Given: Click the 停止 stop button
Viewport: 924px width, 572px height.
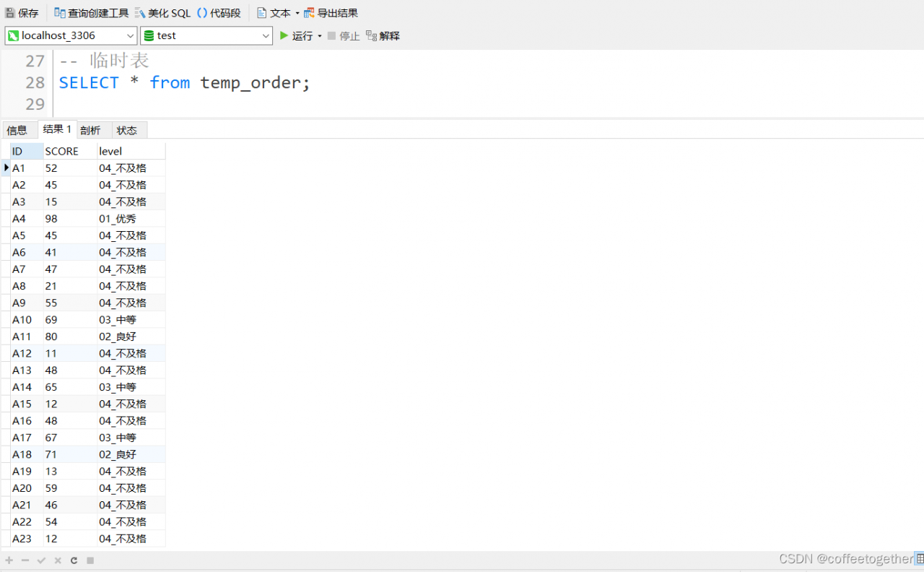Looking at the screenshot, I should click(x=343, y=35).
